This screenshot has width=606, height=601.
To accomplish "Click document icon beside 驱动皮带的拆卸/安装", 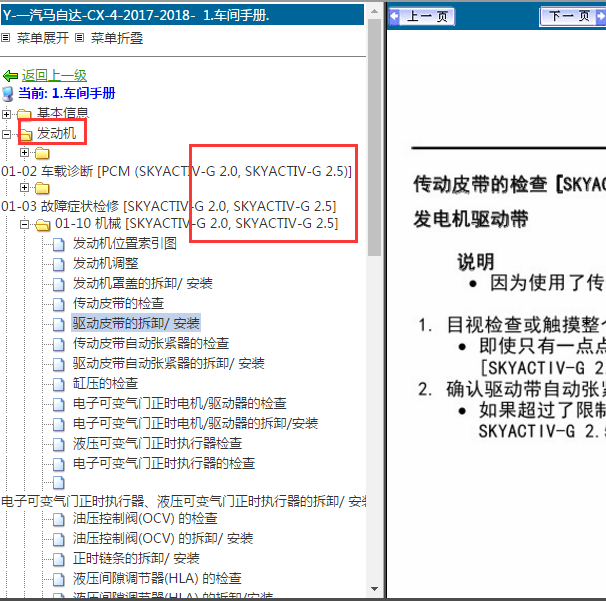I will [x=58, y=325].
